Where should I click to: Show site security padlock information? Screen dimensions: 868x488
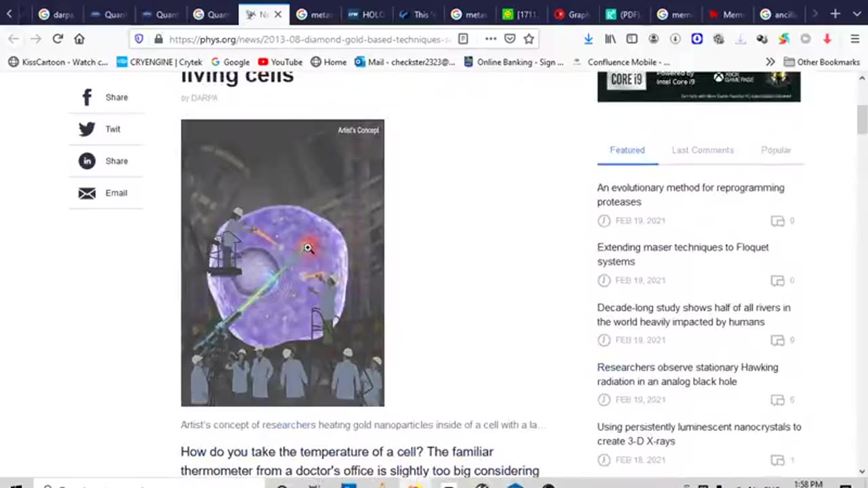(159, 39)
